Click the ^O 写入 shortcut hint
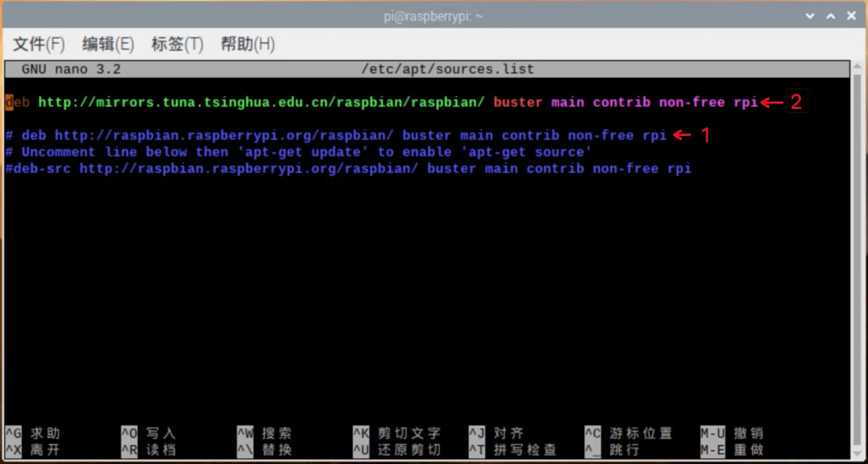868x464 pixels. coord(148,433)
